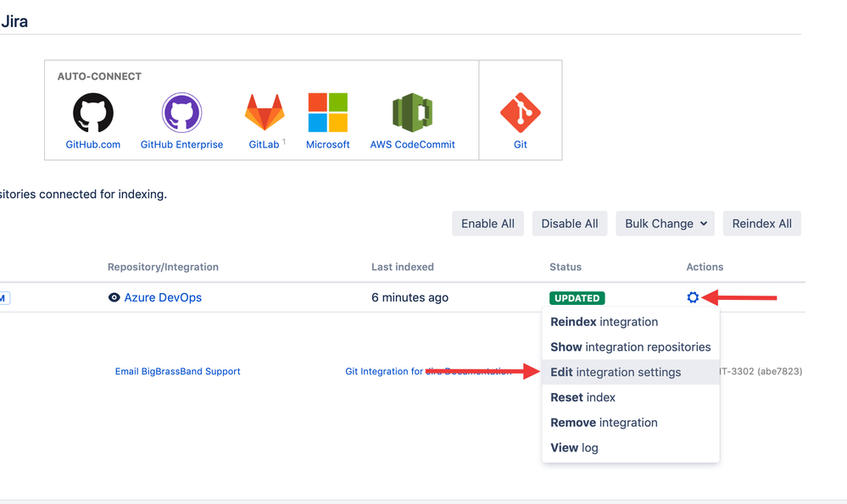Select Show integration repositories
This screenshot has height=504, width=847.
(x=631, y=347)
